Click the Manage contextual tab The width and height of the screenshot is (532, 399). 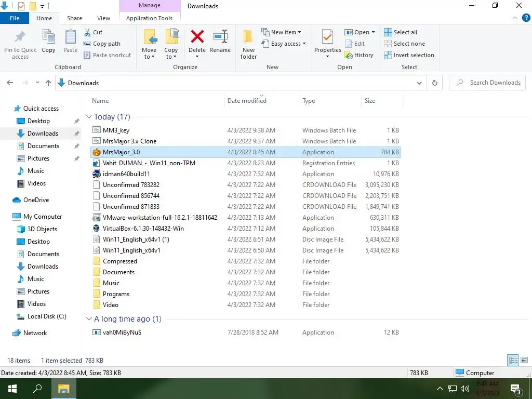pyautogui.click(x=150, y=5)
